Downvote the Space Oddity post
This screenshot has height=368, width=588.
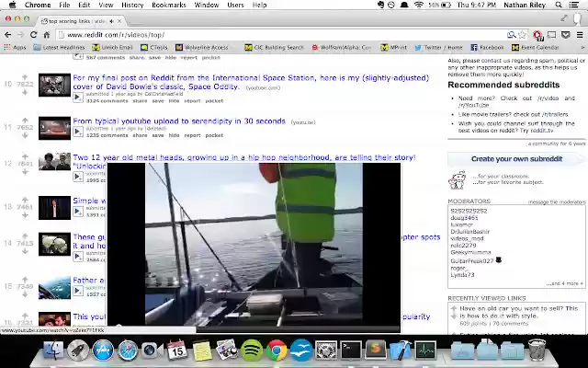click(x=25, y=92)
